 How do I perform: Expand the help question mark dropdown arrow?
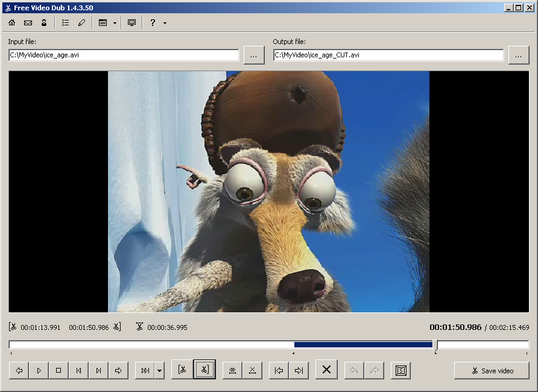[x=165, y=23]
